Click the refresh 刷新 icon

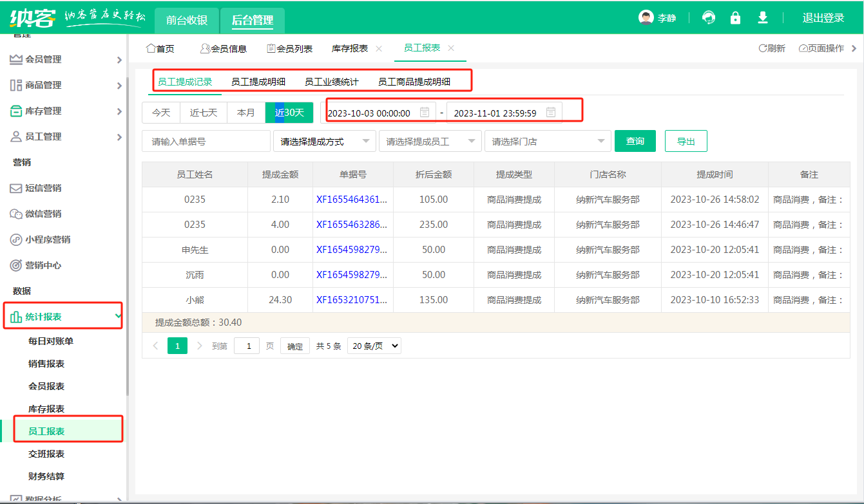771,48
